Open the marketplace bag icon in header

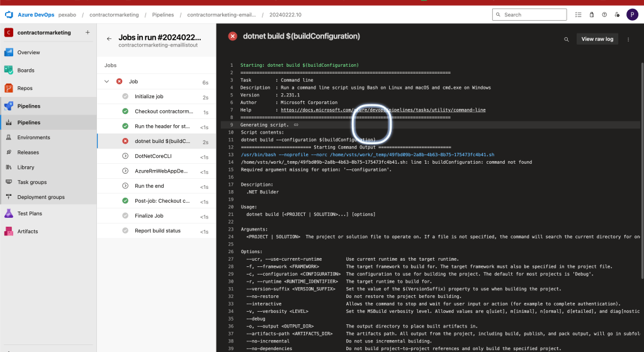pos(591,14)
